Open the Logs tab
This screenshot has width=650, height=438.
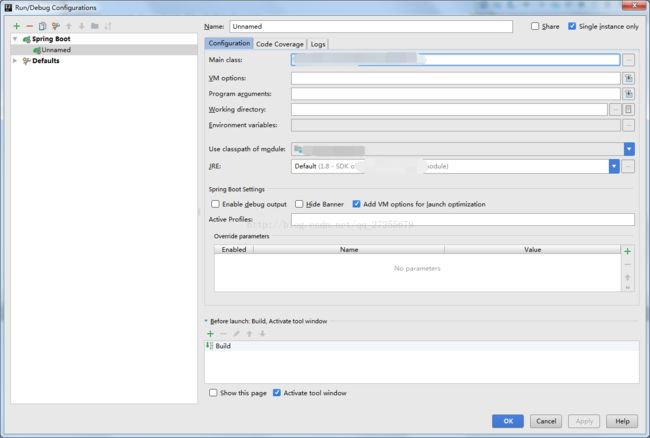pyautogui.click(x=318, y=44)
